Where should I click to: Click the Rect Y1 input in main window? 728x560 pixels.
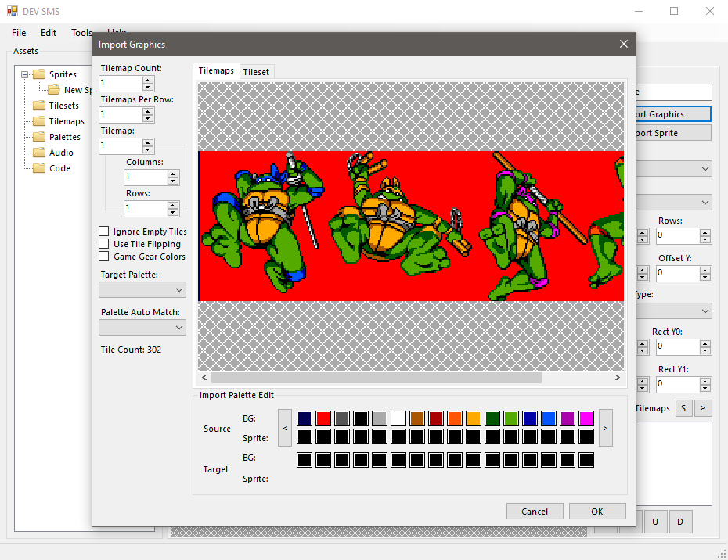point(678,384)
